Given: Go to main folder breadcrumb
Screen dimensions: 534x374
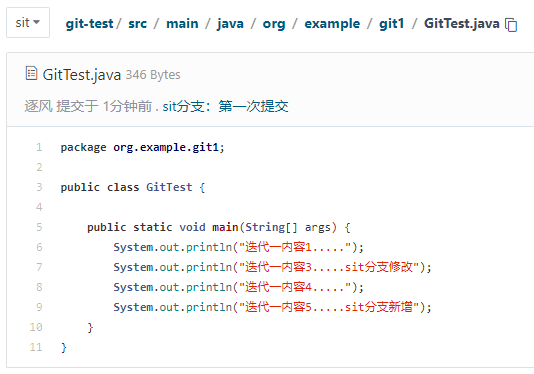Looking at the screenshot, I should (182, 24).
